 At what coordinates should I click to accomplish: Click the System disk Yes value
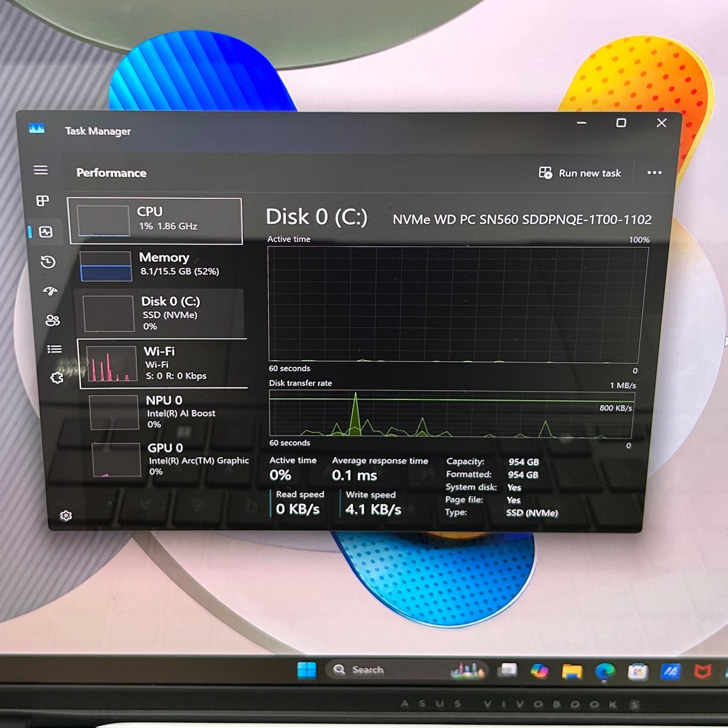(514, 487)
